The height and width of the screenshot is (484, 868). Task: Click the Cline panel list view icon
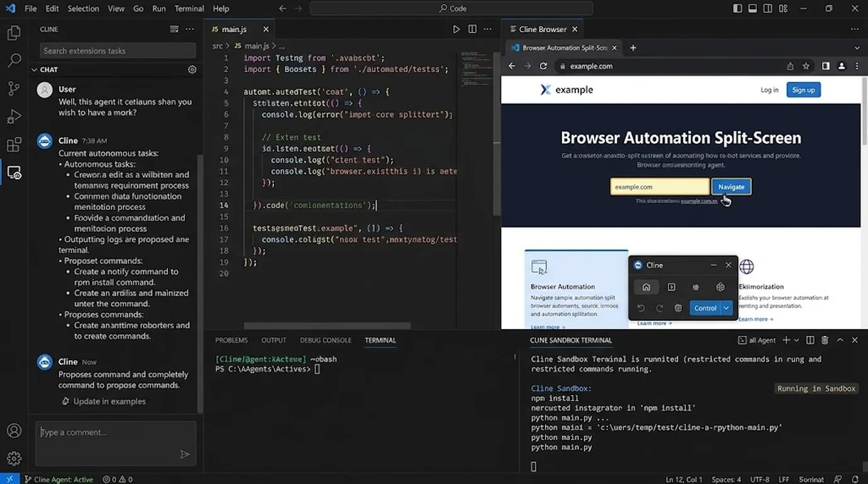(x=174, y=29)
